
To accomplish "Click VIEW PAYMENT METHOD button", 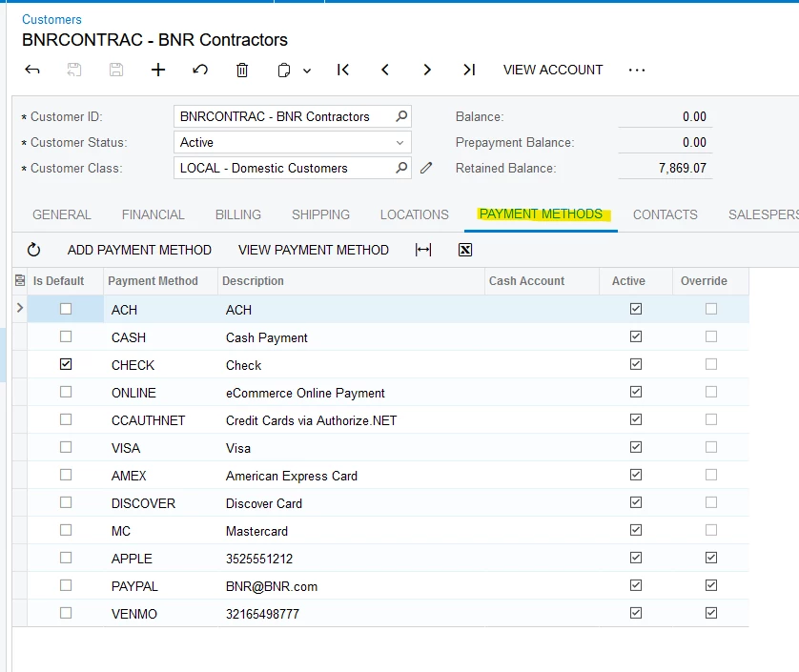I will (314, 250).
